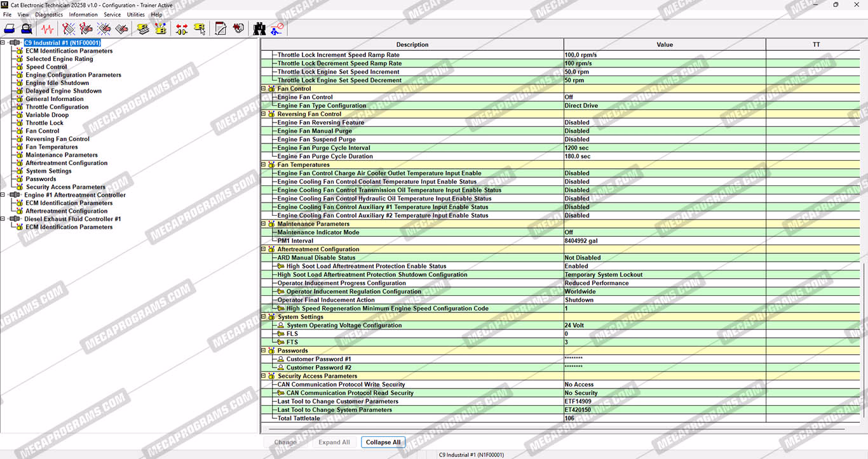Click the icon beside System Operating Voltage Configuration
The height and width of the screenshot is (459, 868).
(281, 326)
